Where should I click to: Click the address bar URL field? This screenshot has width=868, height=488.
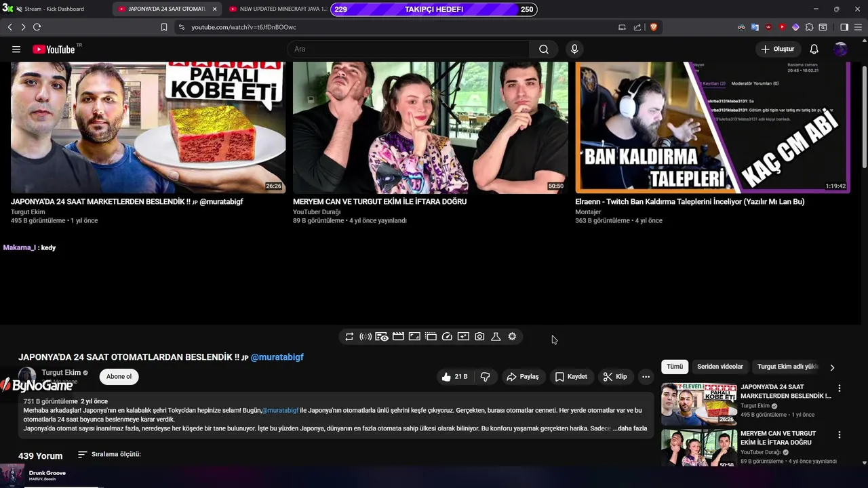pyautogui.click(x=400, y=27)
